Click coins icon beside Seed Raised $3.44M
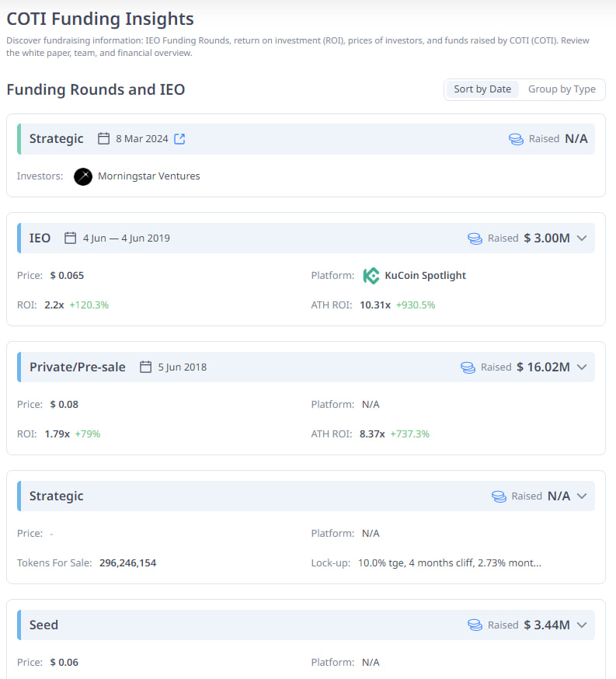The width and height of the screenshot is (616, 679). 475,625
